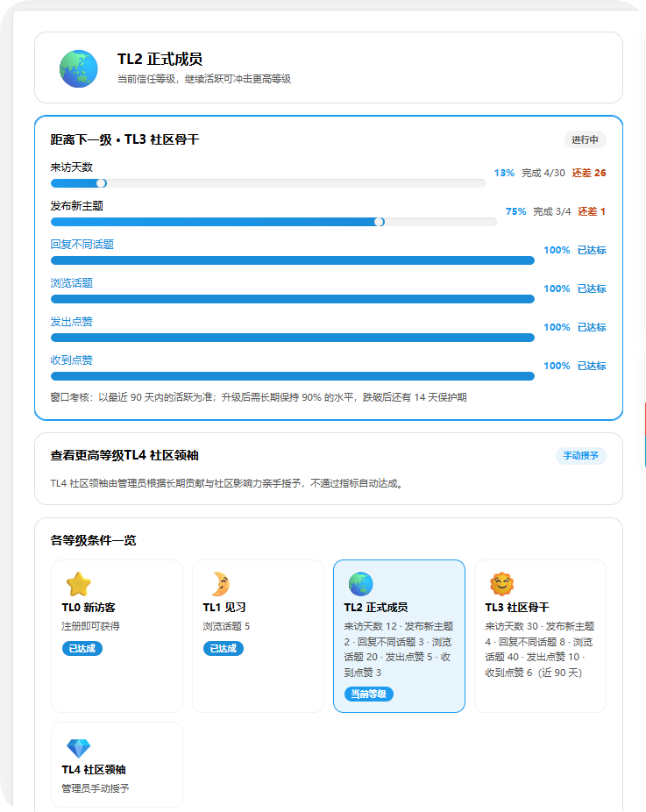Click the sun icon on TL3 社区骨干 card
Screen dimensions: 646x812
[x=501, y=584]
